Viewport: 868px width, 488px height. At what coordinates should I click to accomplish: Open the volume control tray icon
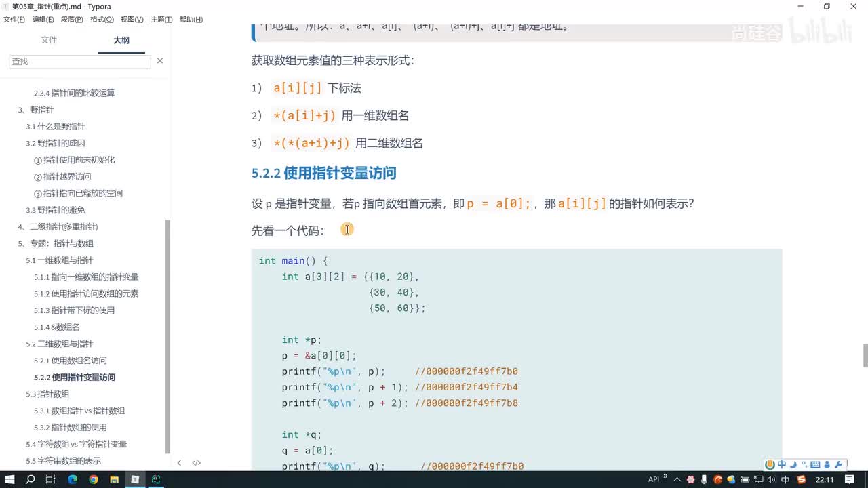coord(771,479)
